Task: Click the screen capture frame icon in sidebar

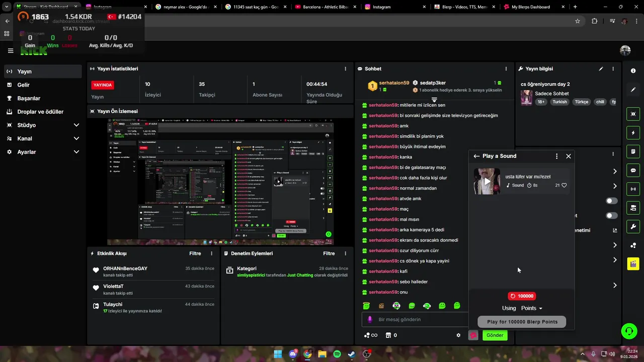Action: (x=633, y=114)
